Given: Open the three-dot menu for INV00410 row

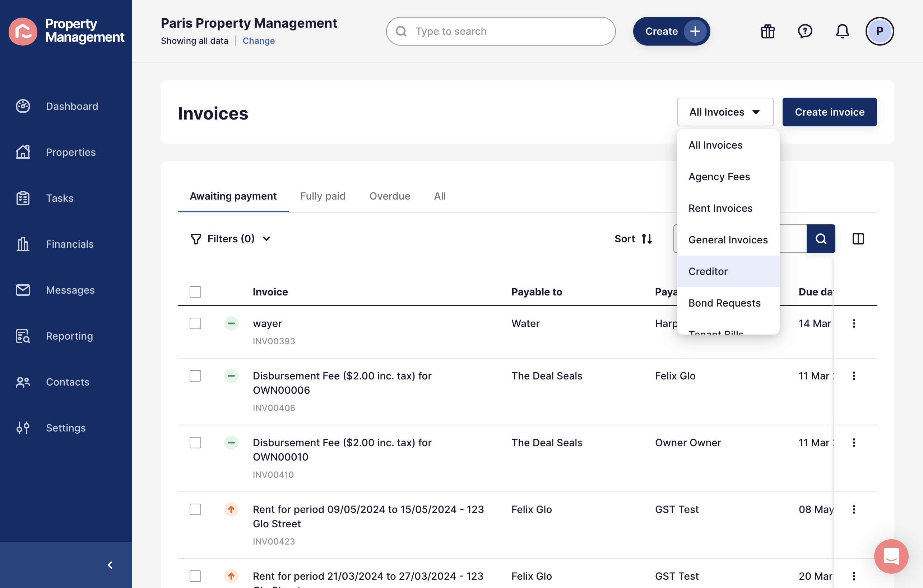Looking at the screenshot, I should 854,443.
